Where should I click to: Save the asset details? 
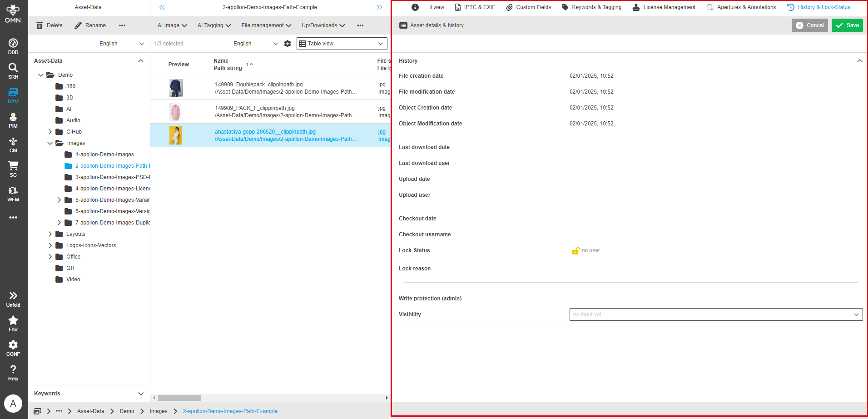pyautogui.click(x=847, y=25)
